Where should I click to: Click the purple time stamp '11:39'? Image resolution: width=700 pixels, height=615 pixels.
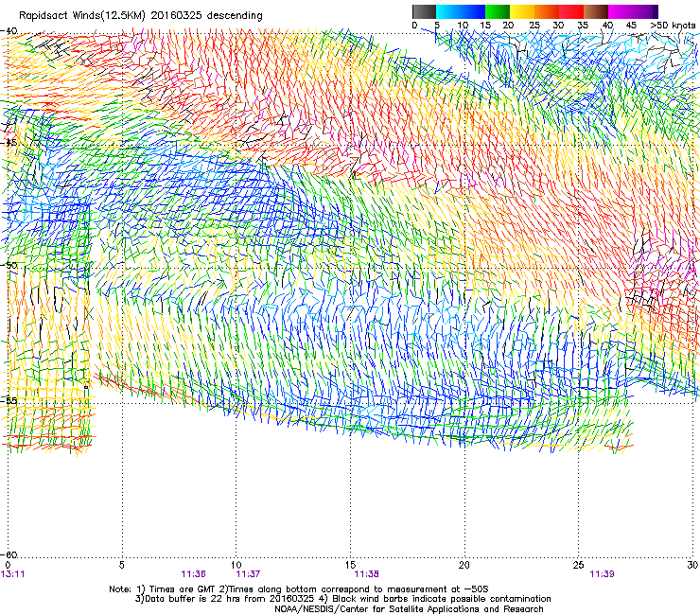click(x=602, y=574)
